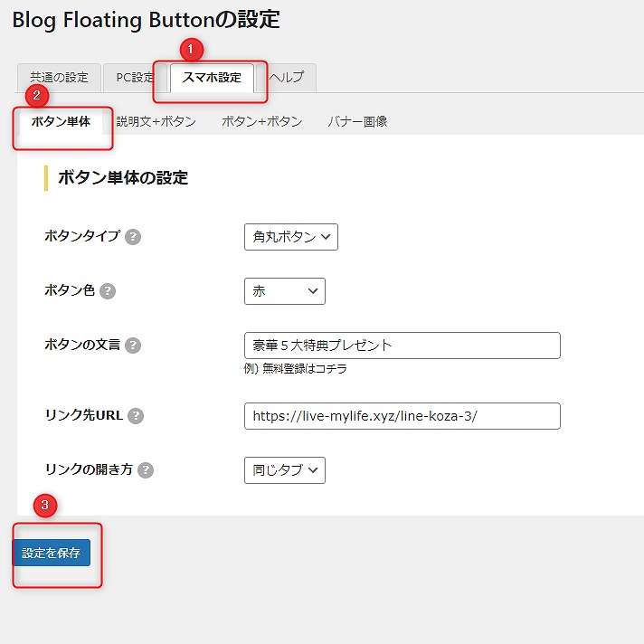The height and width of the screenshot is (644, 644).
Task: Open the PC設定 tab
Action: click(x=135, y=78)
